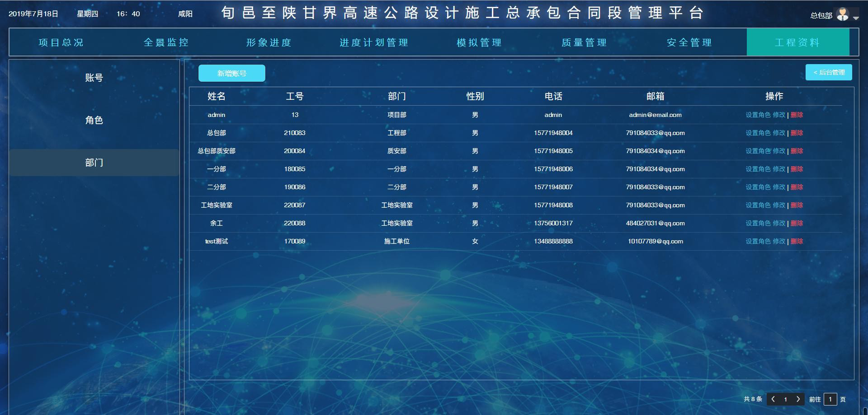The height and width of the screenshot is (415, 868).
Task: Open the next page arrow in pagination
Action: (798, 399)
